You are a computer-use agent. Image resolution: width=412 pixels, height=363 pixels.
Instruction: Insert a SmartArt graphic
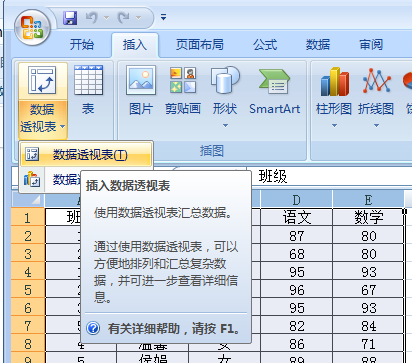pos(275,91)
